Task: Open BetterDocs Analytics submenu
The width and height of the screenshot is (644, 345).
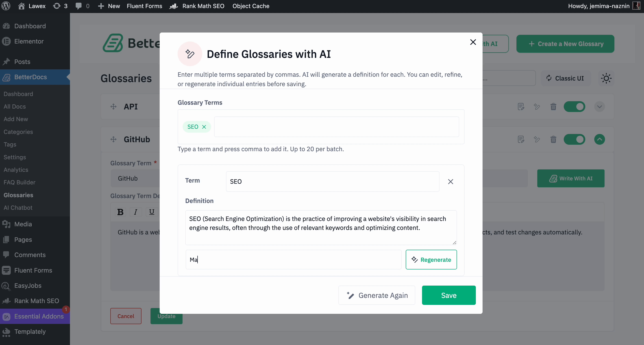Action: (x=16, y=170)
